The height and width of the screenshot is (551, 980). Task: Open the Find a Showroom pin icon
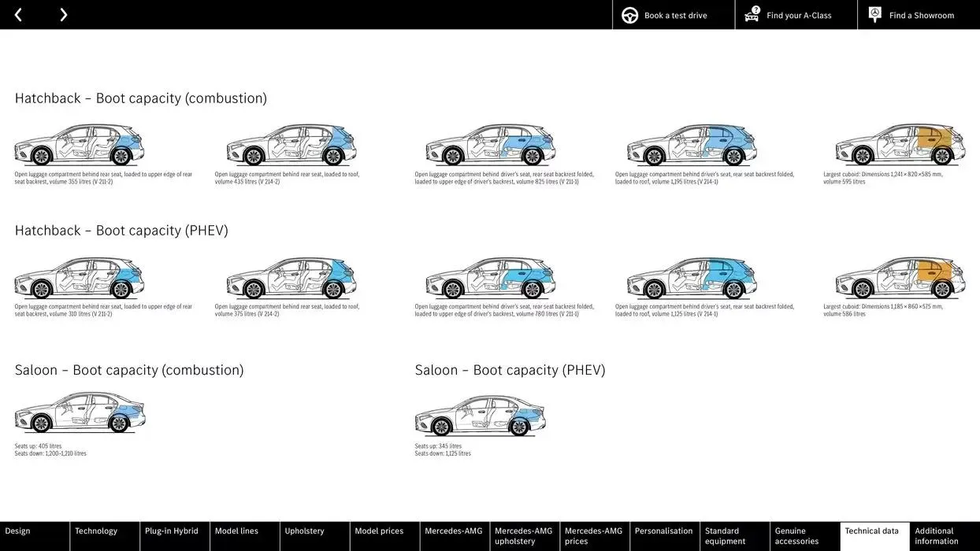click(x=874, y=13)
